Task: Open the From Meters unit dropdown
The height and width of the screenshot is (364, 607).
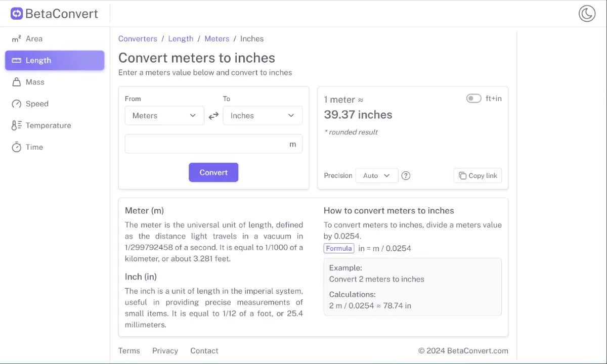Action: click(164, 116)
